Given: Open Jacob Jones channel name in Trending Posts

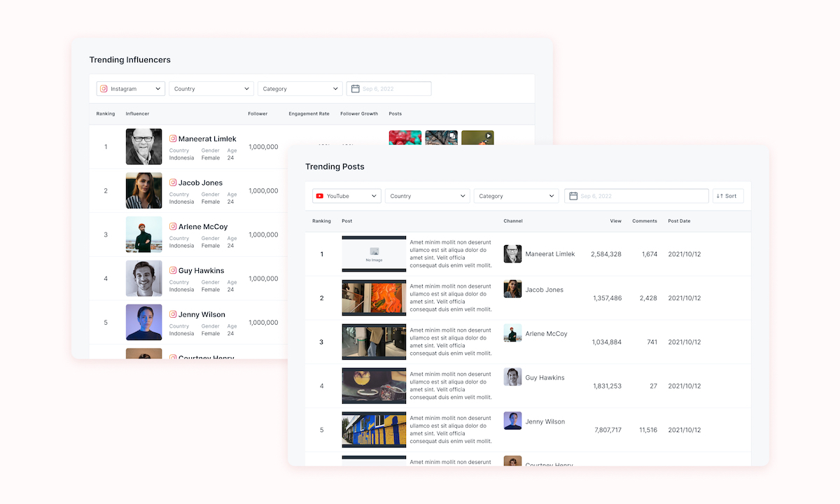Looking at the screenshot, I should pos(545,290).
